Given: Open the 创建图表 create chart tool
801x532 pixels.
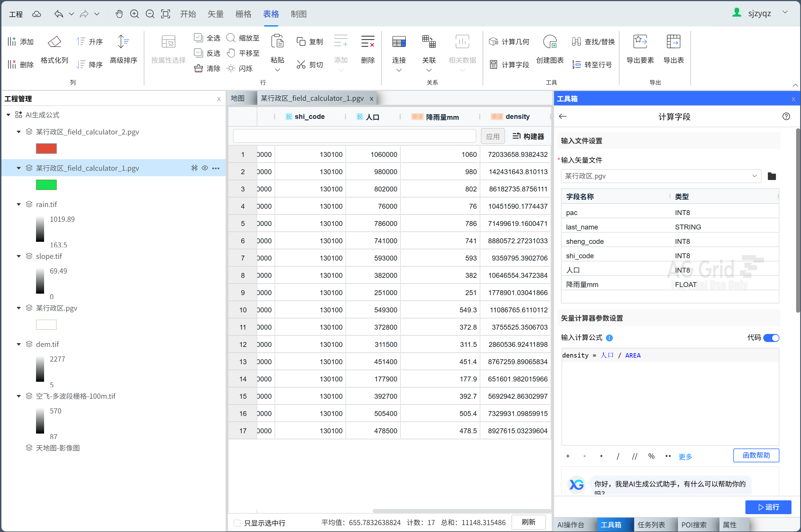Looking at the screenshot, I should point(549,42).
